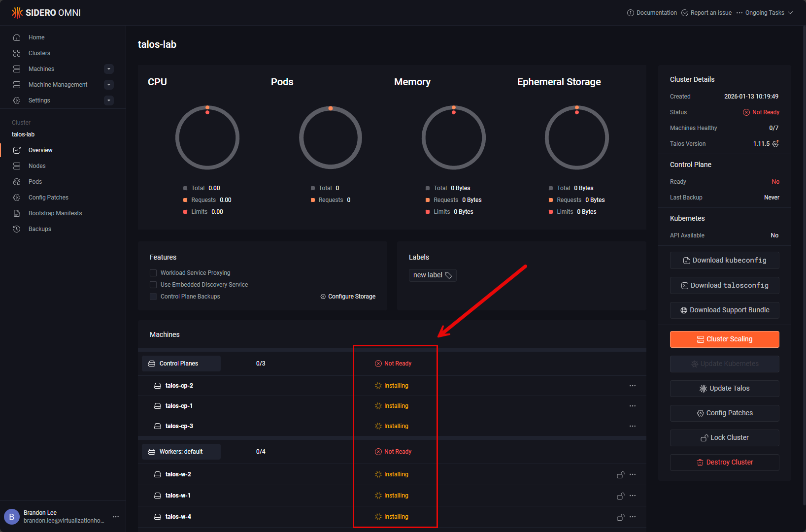Viewport: 806px width, 532px height.
Task: Toggle the Control Plane Backups checkbox
Action: coord(153,297)
